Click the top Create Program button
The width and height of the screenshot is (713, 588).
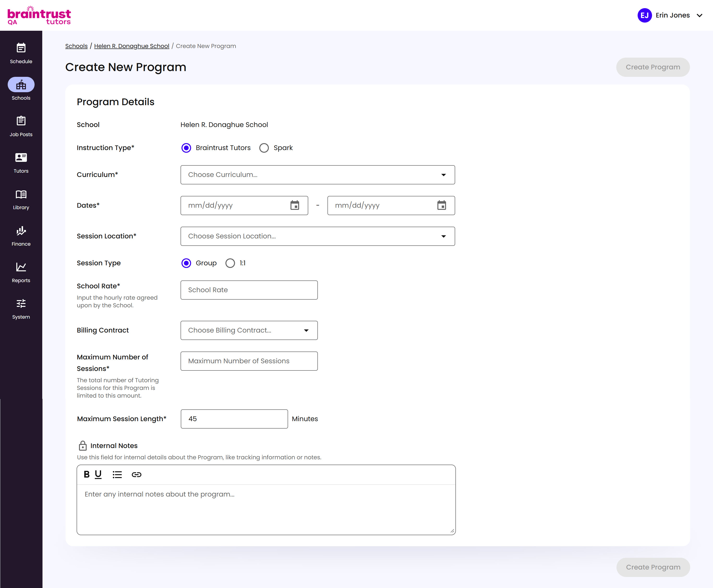coord(653,67)
